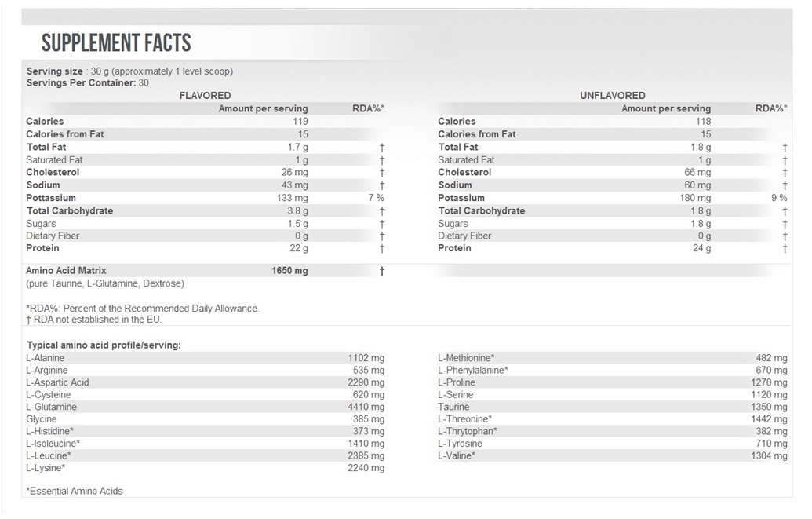Click the FLAVORED column heading
The height and width of the screenshot is (519, 812).
tap(205, 96)
